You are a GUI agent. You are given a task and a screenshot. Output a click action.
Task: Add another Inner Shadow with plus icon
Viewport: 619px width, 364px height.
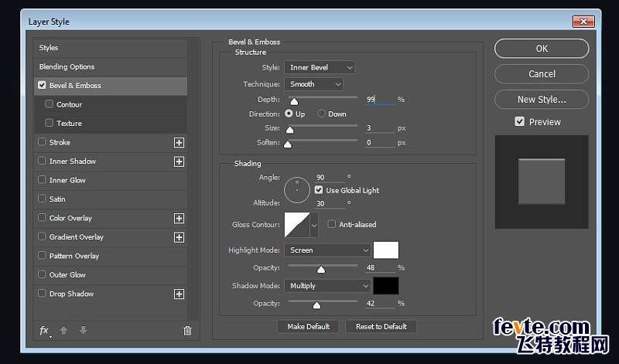(x=179, y=162)
